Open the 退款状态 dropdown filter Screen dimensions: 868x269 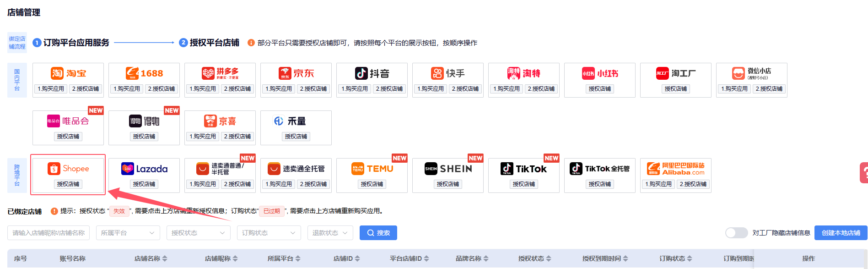click(330, 233)
